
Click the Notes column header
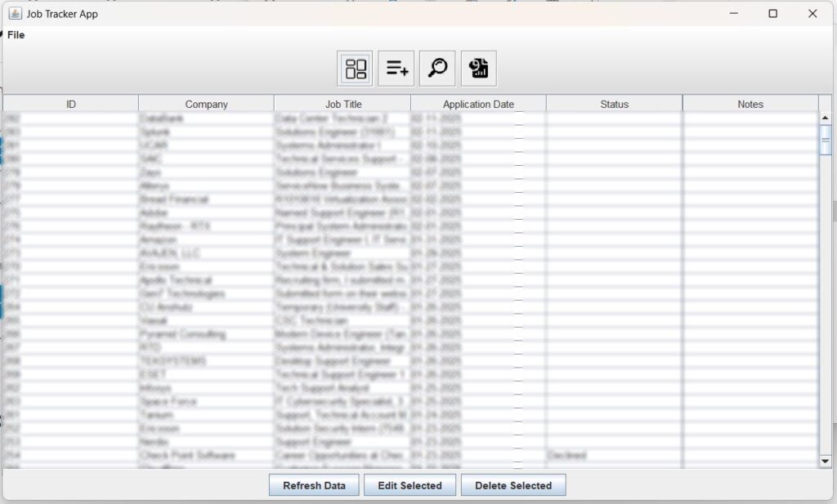750,104
